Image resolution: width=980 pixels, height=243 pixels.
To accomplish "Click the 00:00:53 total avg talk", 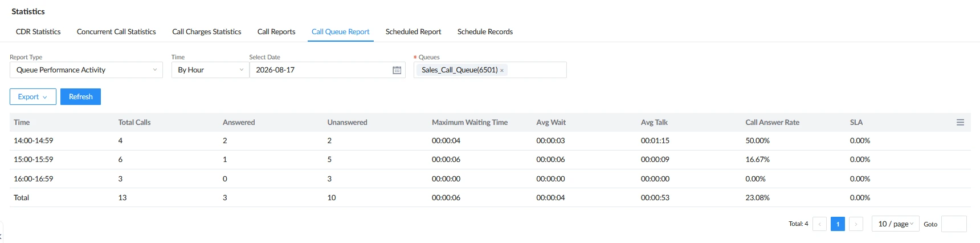I will pos(655,198).
